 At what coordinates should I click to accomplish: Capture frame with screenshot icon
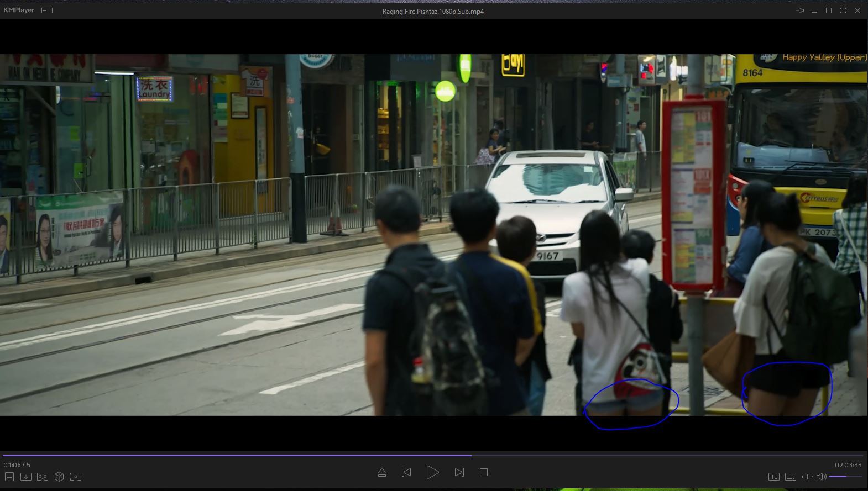pos(76,477)
